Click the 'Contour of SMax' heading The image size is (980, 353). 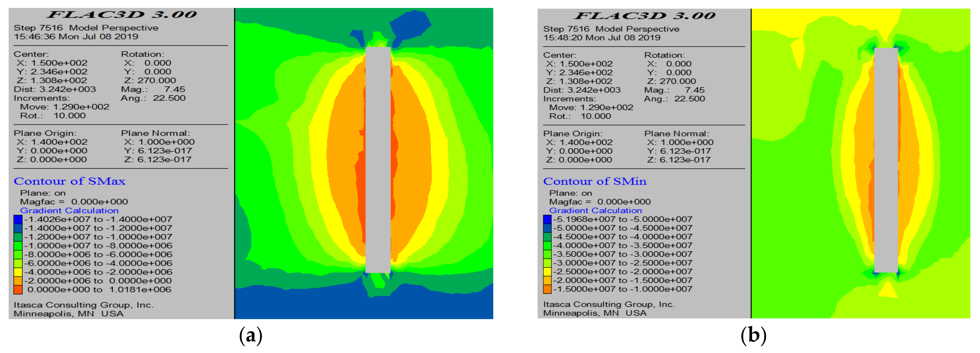(x=70, y=181)
